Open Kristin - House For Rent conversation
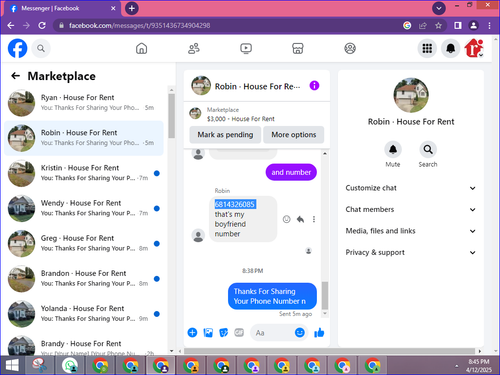This screenshot has width=500, height=375. click(84, 173)
